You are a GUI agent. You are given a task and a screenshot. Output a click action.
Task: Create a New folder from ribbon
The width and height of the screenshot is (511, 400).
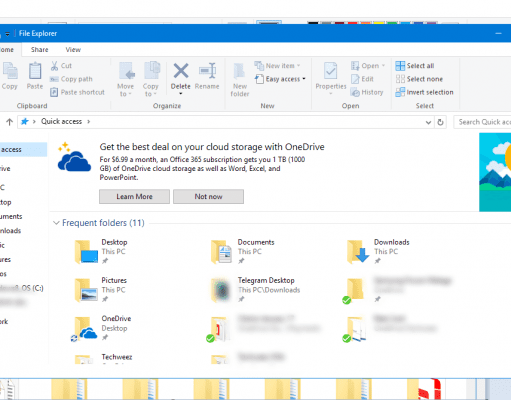(240, 80)
